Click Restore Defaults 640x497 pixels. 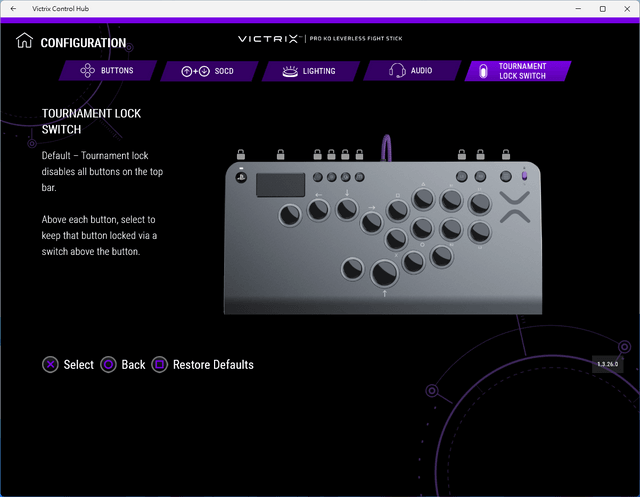point(202,364)
